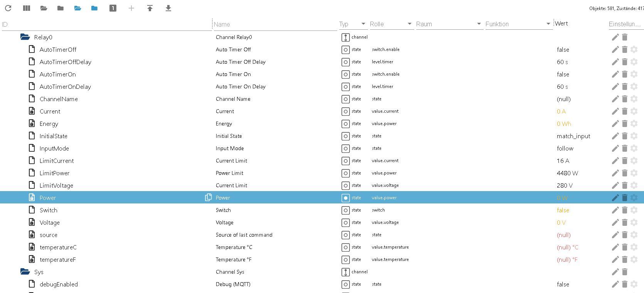Click the 'Channel Relay0' name

[x=234, y=37]
